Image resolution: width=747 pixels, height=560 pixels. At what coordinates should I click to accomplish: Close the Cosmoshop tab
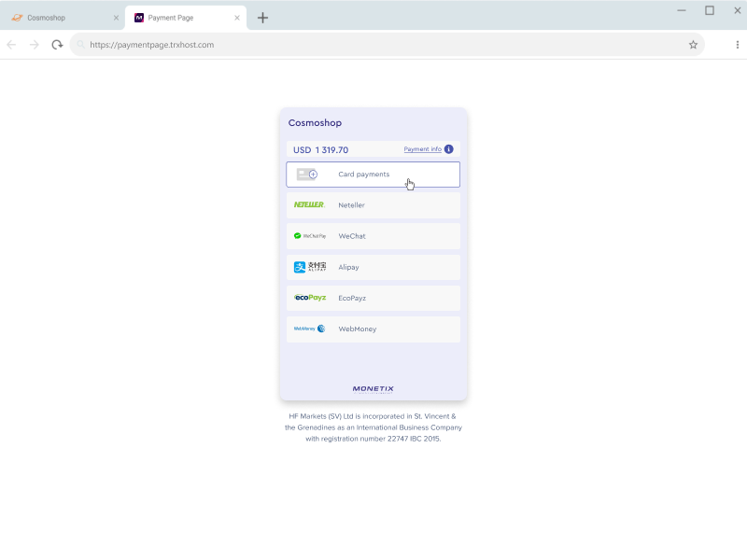point(116,18)
